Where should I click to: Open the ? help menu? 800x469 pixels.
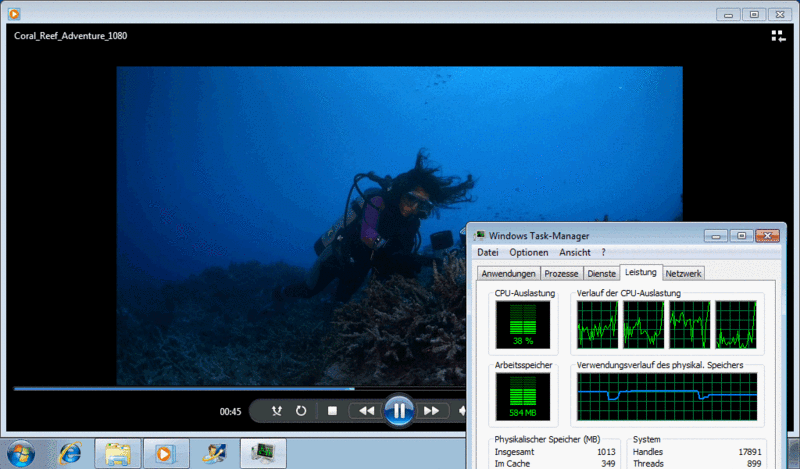tap(603, 253)
